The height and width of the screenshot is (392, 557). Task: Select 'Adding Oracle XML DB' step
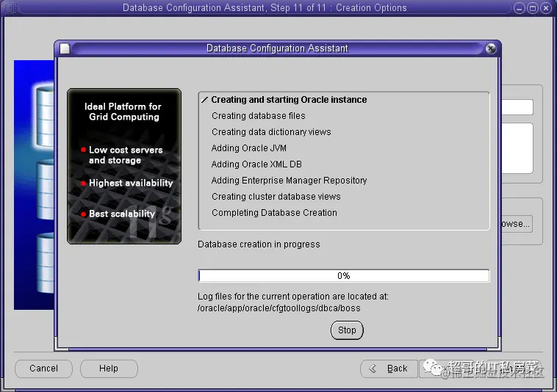[x=256, y=164]
